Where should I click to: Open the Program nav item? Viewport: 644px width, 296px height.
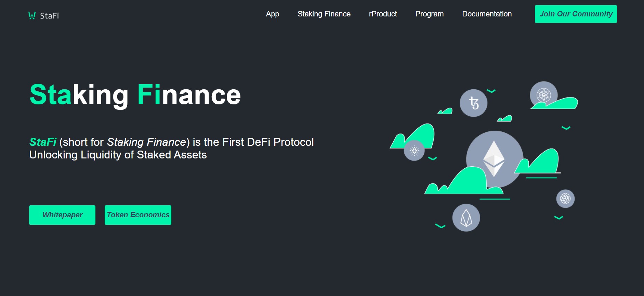(429, 14)
